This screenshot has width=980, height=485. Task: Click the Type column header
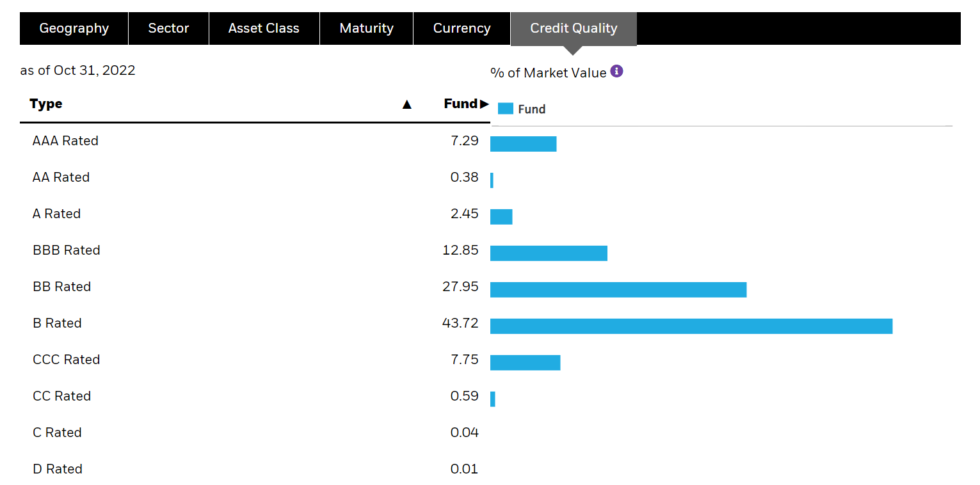[x=46, y=104]
